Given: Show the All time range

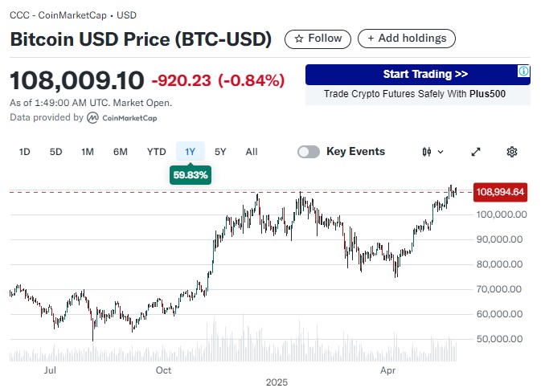Looking at the screenshot, I should coord(252,152).
